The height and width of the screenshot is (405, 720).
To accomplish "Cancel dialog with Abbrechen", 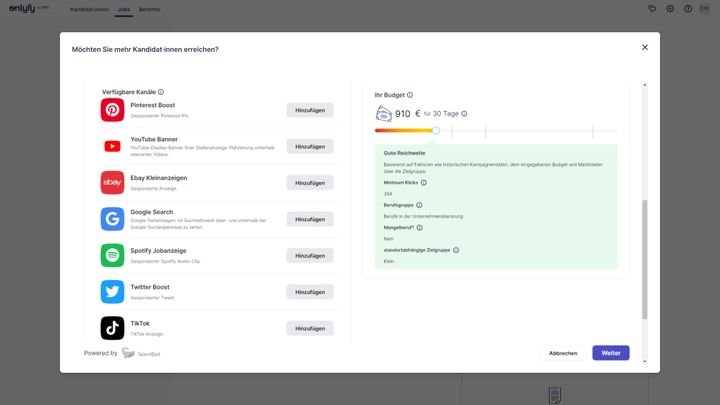I will tap(563, 353).
